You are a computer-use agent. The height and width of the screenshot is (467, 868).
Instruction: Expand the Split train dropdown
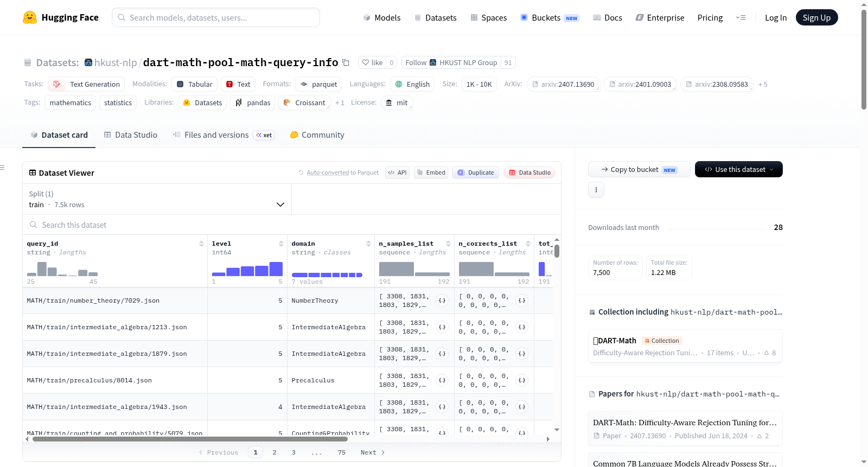(x=157, y=199)
